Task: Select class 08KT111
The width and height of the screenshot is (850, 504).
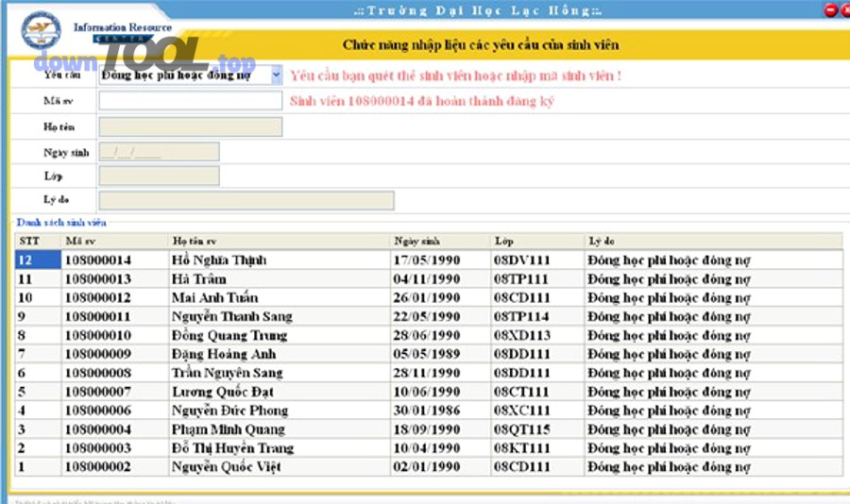Action: tap(522, 448)
